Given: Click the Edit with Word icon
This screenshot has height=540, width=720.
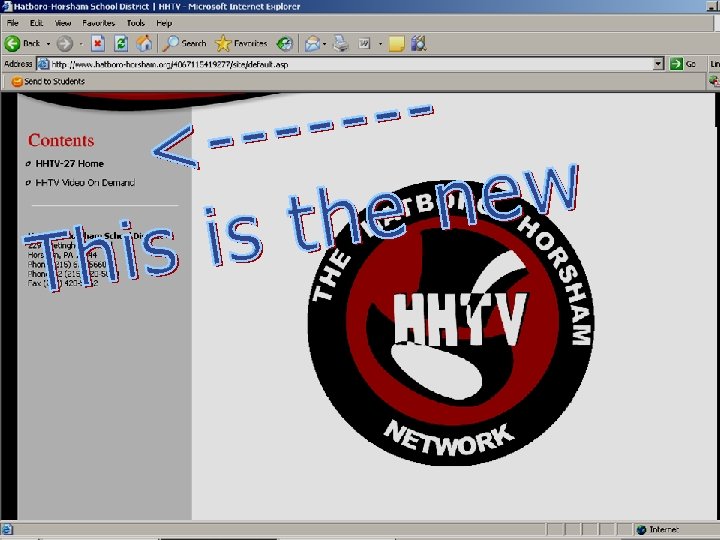Looking at the screenshot, I should 364,44.
